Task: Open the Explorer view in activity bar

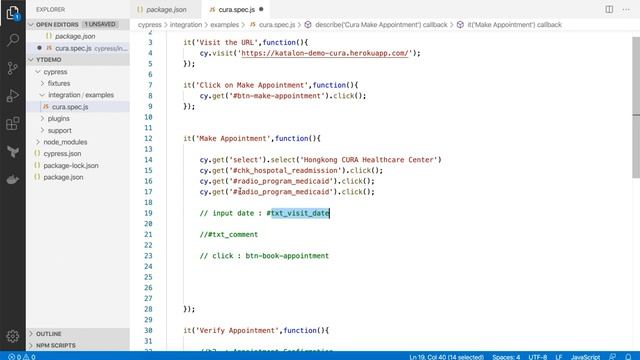Action: [x=13, y=13]
